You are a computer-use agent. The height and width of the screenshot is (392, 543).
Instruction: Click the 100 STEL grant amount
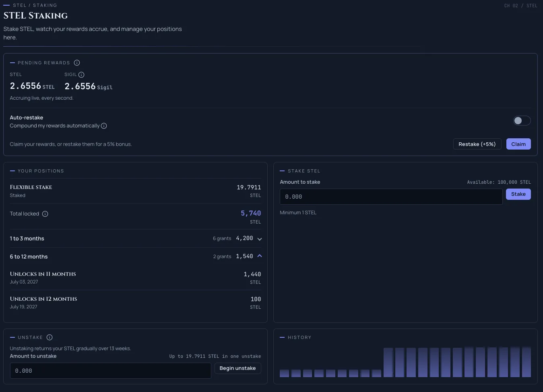(x=256, y=299)
